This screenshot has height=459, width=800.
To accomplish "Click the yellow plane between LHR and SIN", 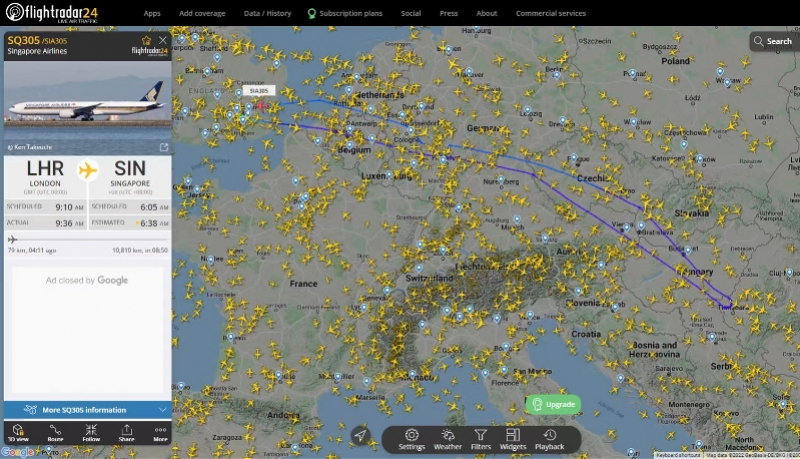I will pos(88,170).
